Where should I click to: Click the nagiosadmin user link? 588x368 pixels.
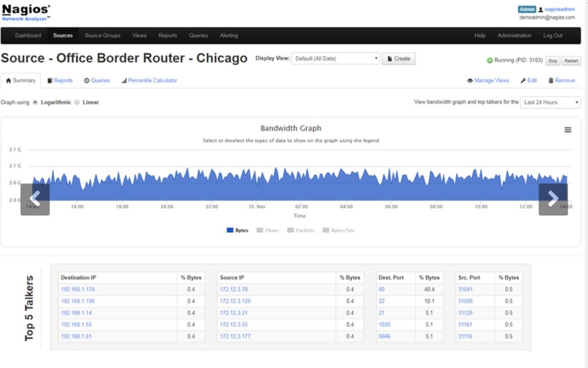tap(559, 9)
